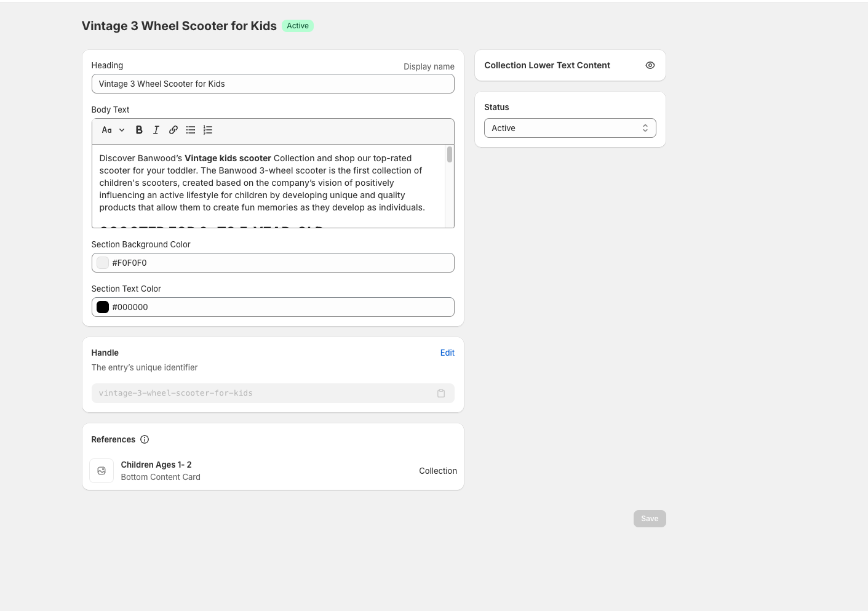Screen dimensions: 868x611
Task: Expand the text style Aa dropdown
Action: [x=113, y=130]
